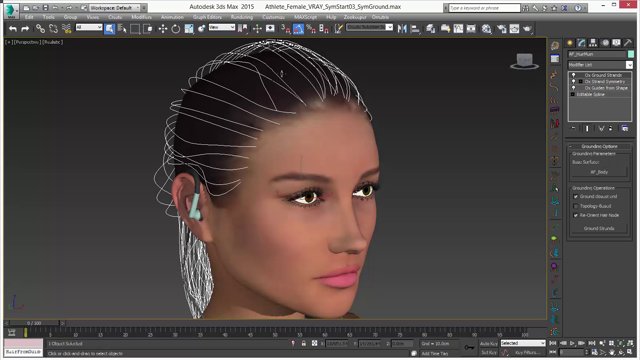Click the Auto Key button
This screenshot has width=640, height=360.
[x=489, y=344]
